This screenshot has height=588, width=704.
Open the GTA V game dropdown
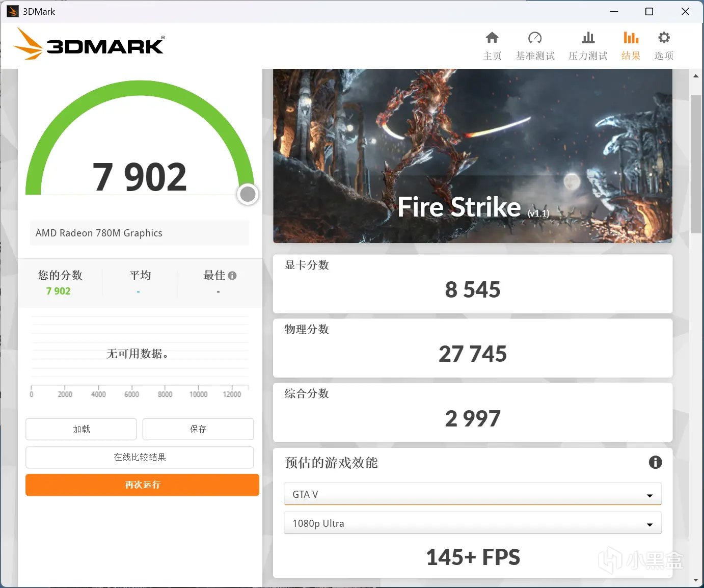[x=473, y=494]
